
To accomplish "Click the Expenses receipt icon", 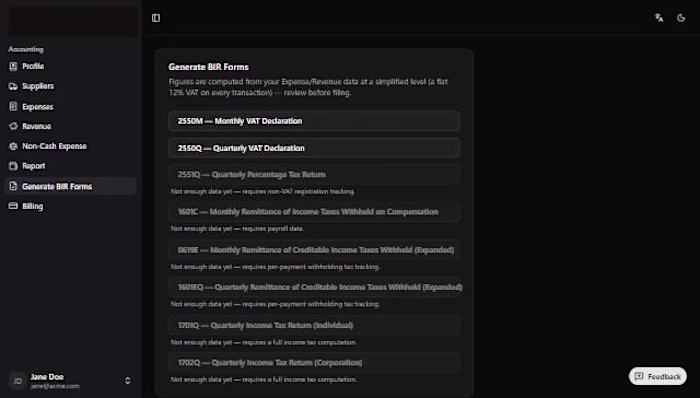I will coord(13,107).
